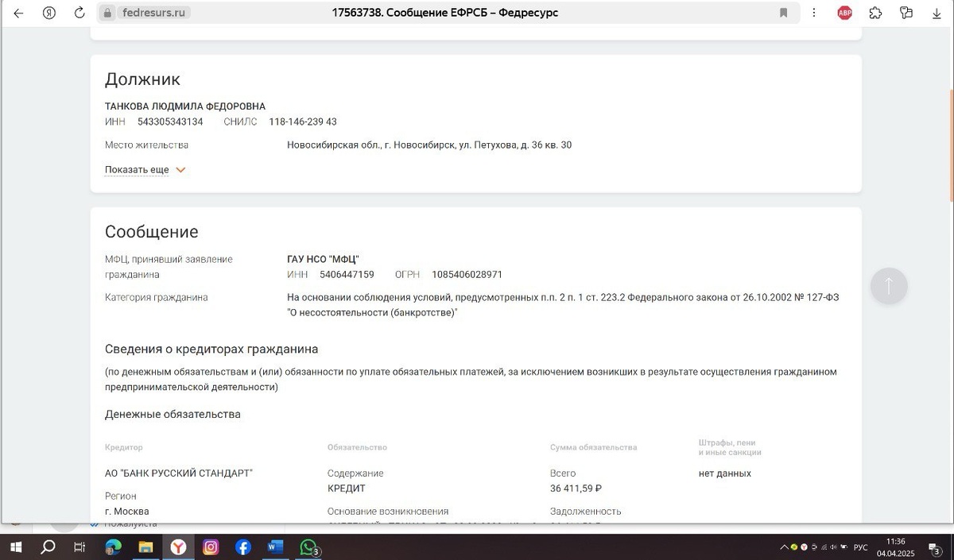Click the page title 17563738. Сообщение ЕФРСБ
Screen dimensions: 954x560
pos(445,13)
